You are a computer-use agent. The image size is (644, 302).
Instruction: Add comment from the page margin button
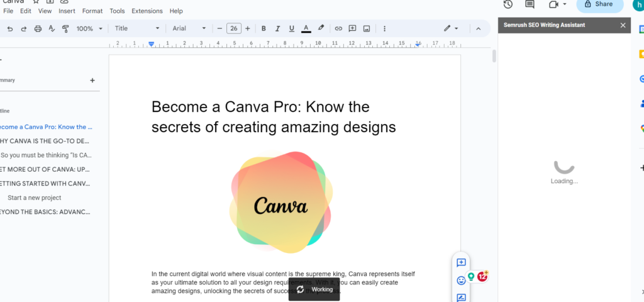pos(461,263)
